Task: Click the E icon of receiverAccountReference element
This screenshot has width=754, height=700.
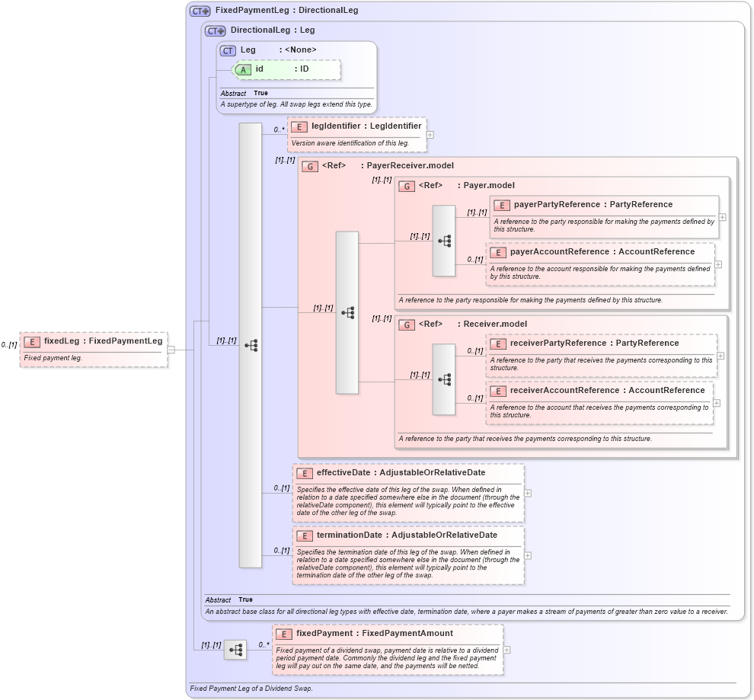Action: click(499, 390)
